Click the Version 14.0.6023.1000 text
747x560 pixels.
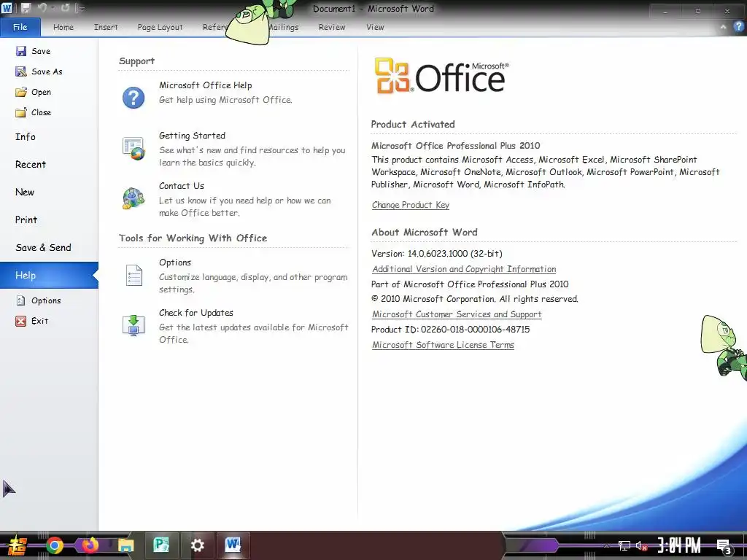pos(436,254)
